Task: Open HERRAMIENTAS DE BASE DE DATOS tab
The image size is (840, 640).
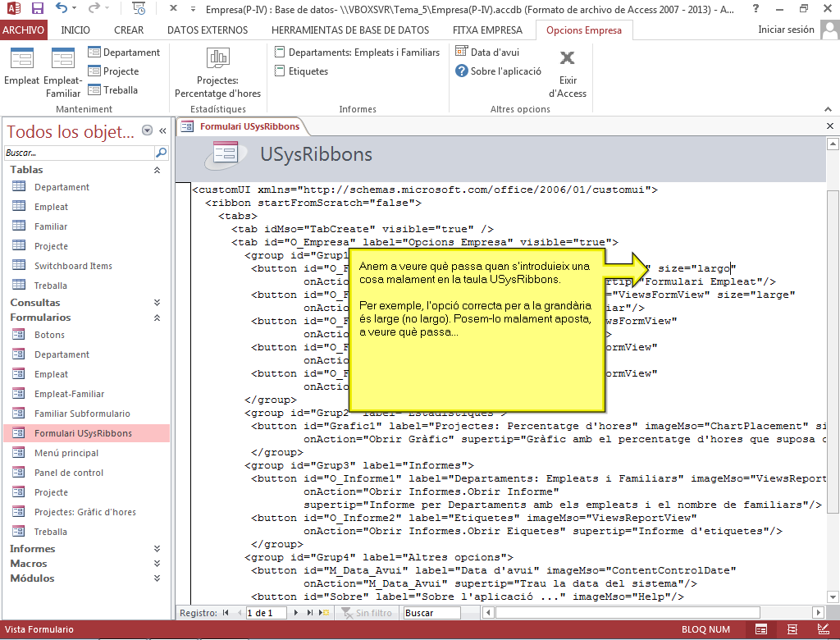Action: 350,30
